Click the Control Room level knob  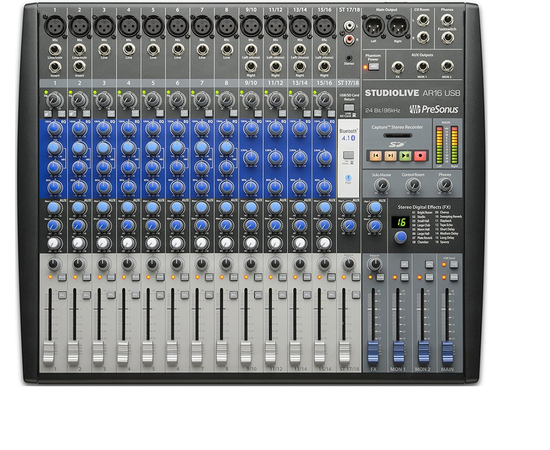coord(413,184)
